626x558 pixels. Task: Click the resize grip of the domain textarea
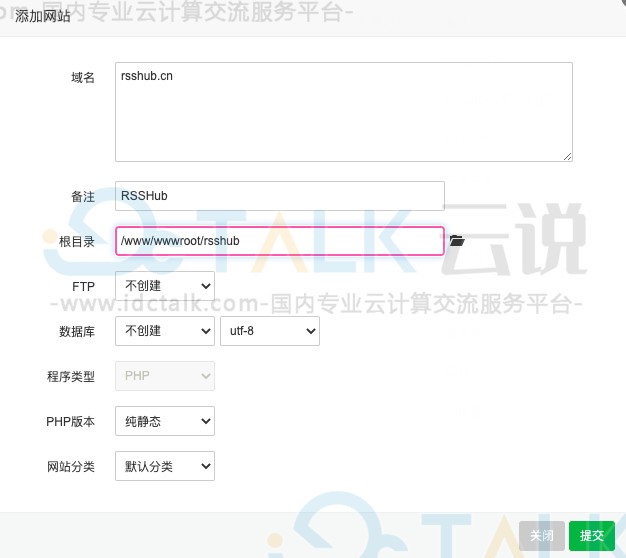567,156
